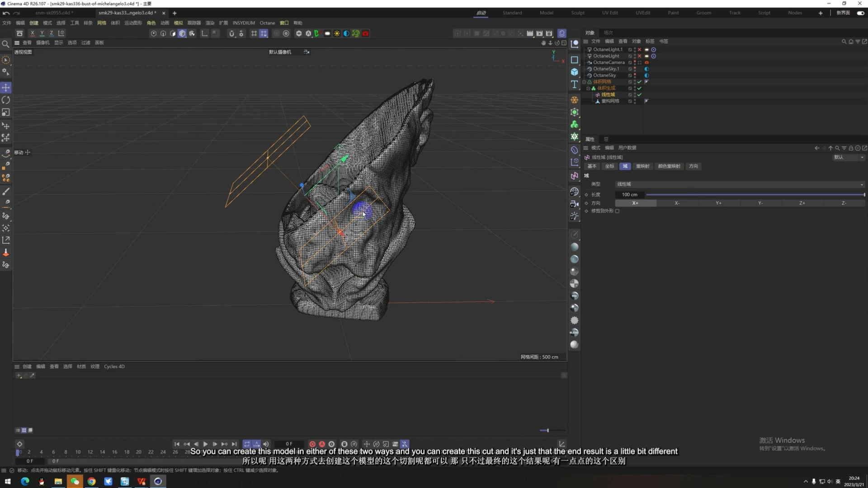
Task: Set direction to Y+ in the attributes panel
Action: click(718, 203)
